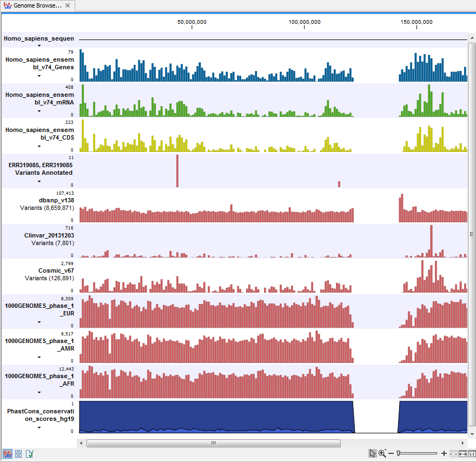The image size is (476, 462).
Task: Select the zoom magnifier tool
Action: click(x=382, y=453)
